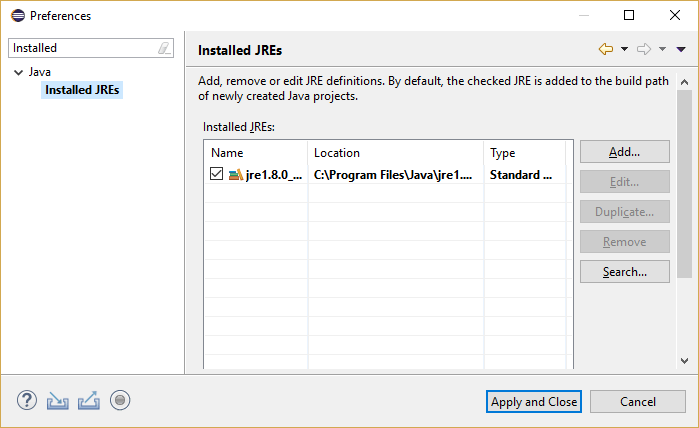The width and height of the screenshot is (699, 428).
Task: Click the Add... button
Action: coord(625,152)
